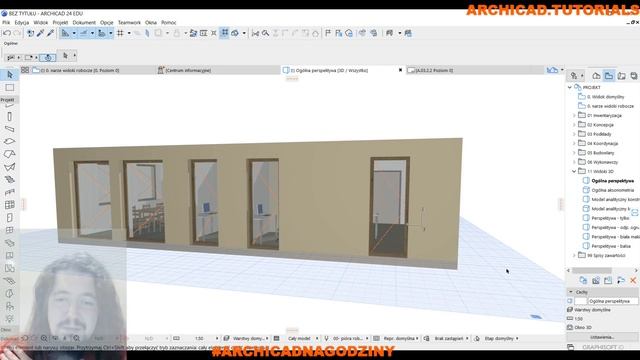640x360 pixels.
Task: Select the Window tool in the toolbox
Action: tap(10, 230)
